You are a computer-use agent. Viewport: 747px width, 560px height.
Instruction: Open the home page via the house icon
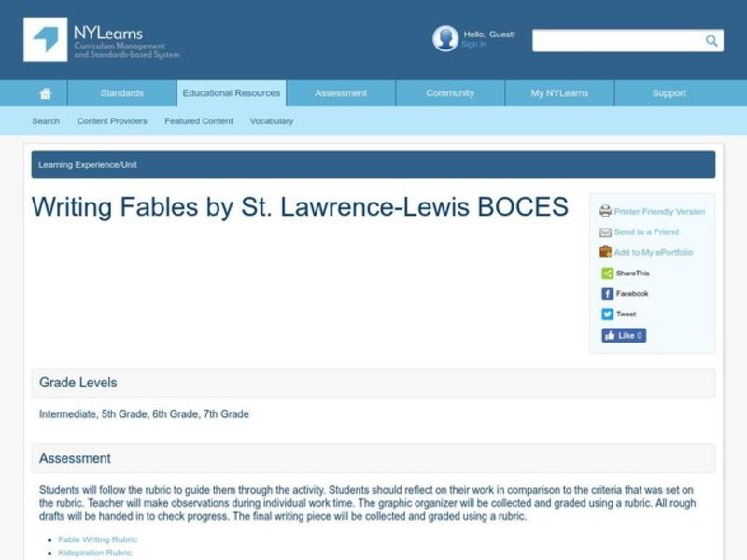45,93
